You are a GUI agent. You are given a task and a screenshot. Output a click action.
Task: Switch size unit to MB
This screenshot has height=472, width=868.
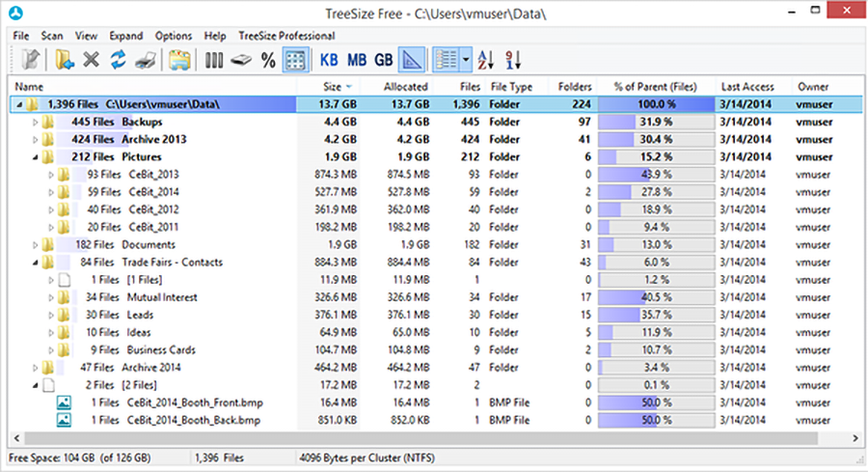click(357, 60)
